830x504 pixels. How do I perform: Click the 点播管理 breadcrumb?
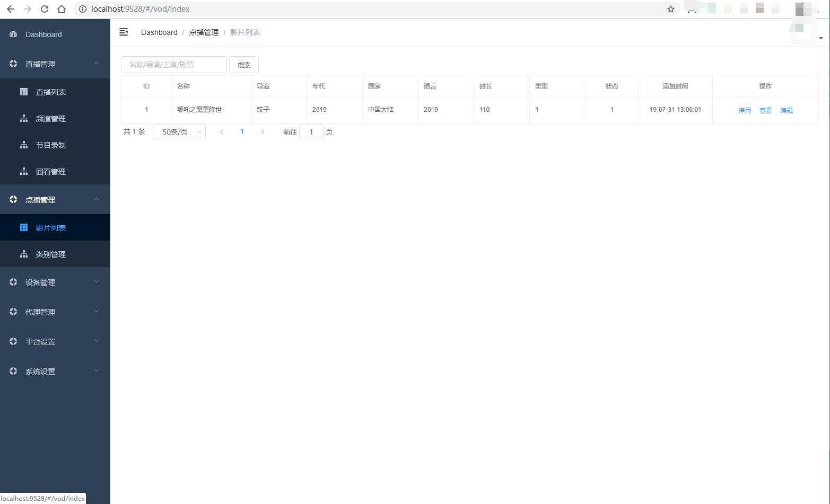[x=204, y=32]
